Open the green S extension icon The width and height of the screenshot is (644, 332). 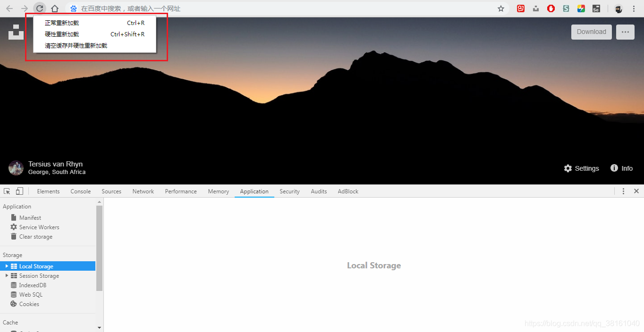(566, 8)
